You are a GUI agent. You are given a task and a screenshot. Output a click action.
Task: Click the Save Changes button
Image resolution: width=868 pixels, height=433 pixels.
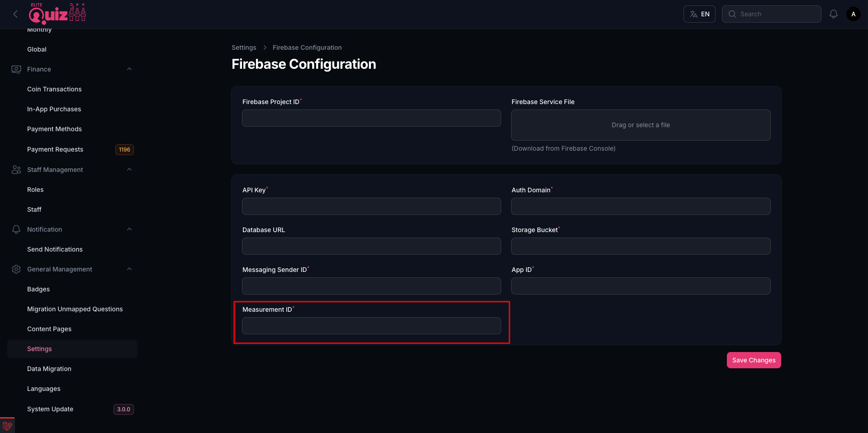click(754, 360)
